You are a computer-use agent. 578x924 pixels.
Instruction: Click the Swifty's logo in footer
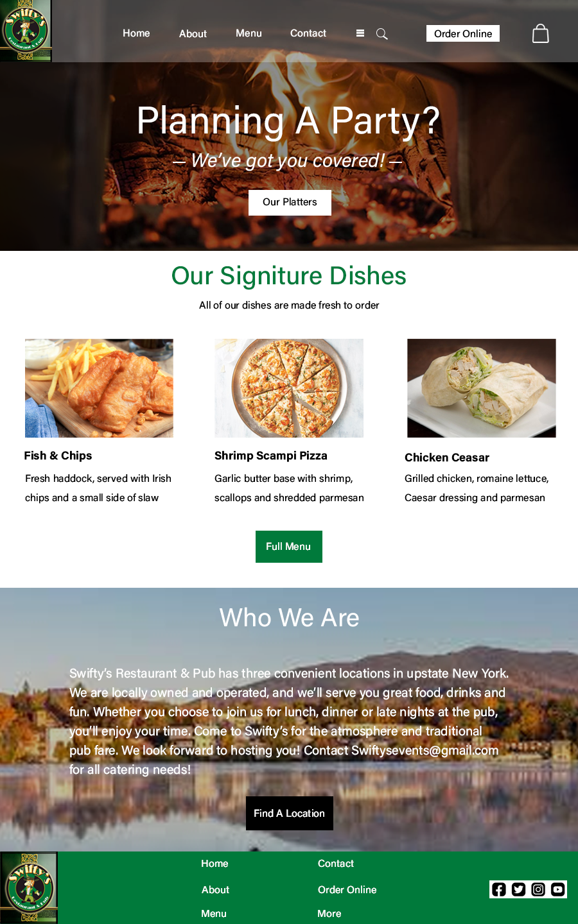tap(29, 888)
